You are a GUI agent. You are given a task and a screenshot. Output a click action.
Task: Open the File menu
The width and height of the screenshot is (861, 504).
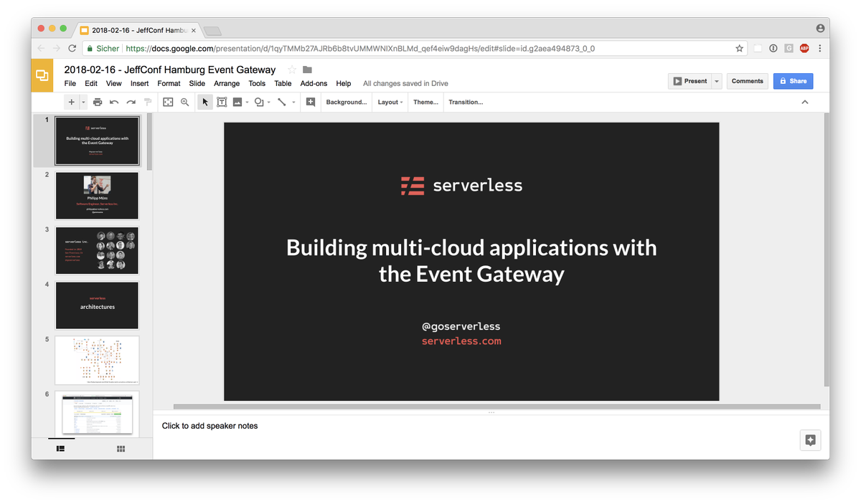click(x=70, y=84)
